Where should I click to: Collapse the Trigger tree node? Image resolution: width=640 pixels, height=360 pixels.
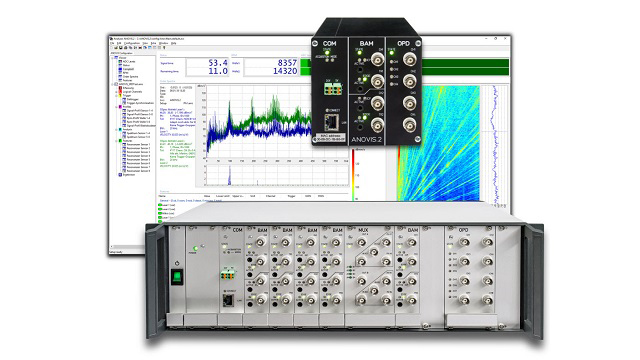(116, 95)
